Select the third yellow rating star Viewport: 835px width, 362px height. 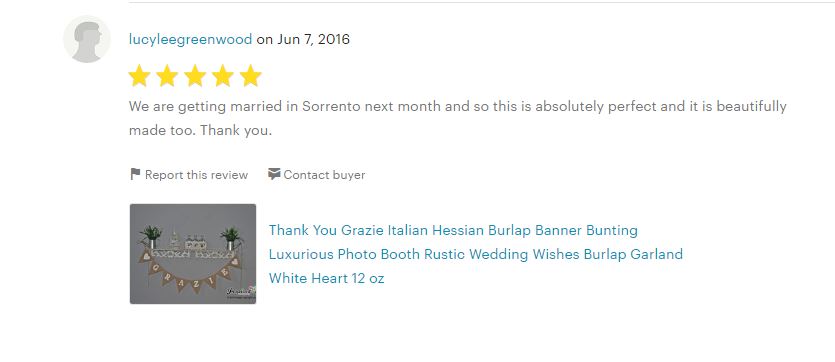(x=195, y=76)
